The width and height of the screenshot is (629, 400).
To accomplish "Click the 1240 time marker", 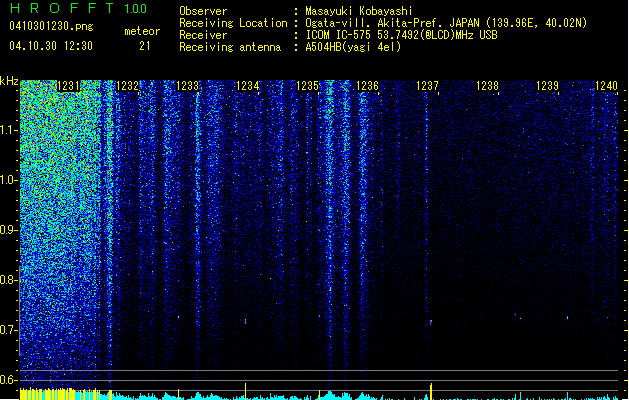I will (606, 86).
